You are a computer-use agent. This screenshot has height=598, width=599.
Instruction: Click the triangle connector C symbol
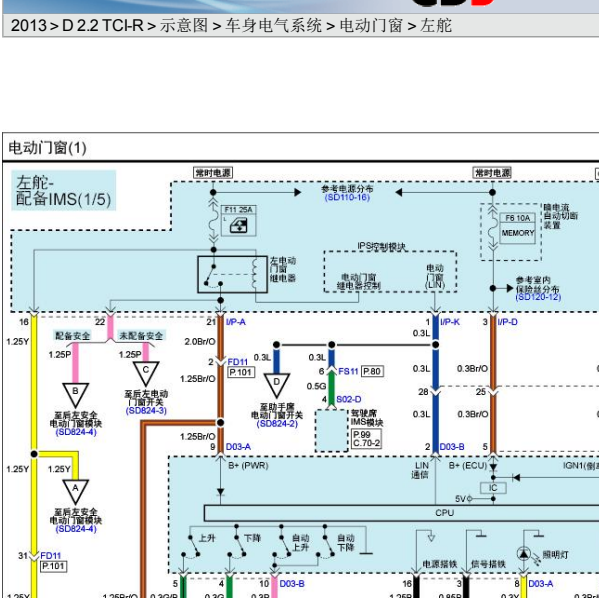146,373
